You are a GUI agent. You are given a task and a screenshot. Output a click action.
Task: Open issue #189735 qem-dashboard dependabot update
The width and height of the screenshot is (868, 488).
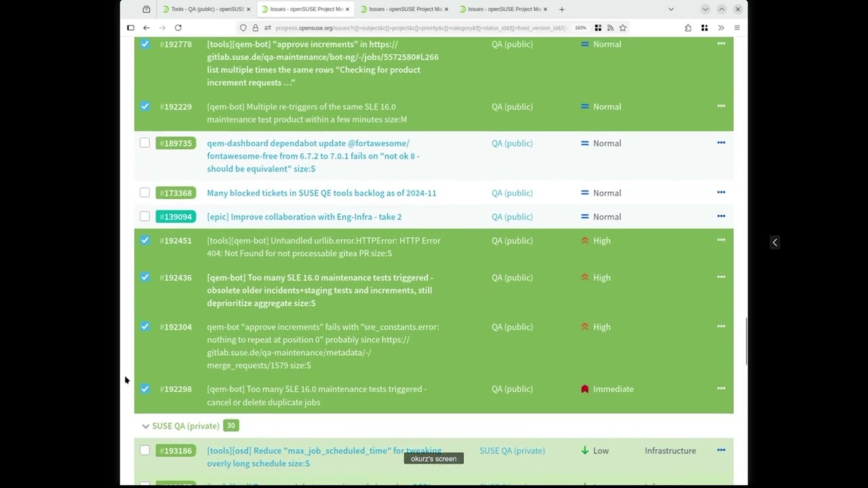(x=313, y=156)
